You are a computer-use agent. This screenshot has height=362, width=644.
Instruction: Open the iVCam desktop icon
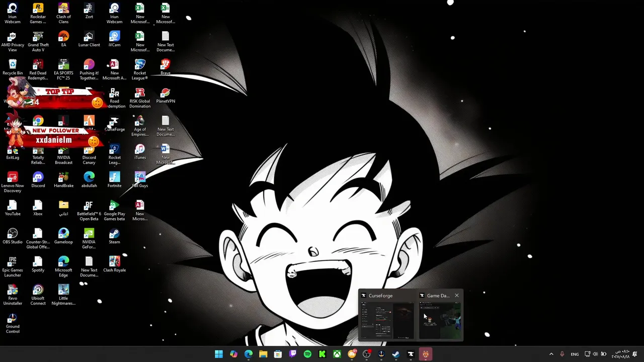[114, 39]
